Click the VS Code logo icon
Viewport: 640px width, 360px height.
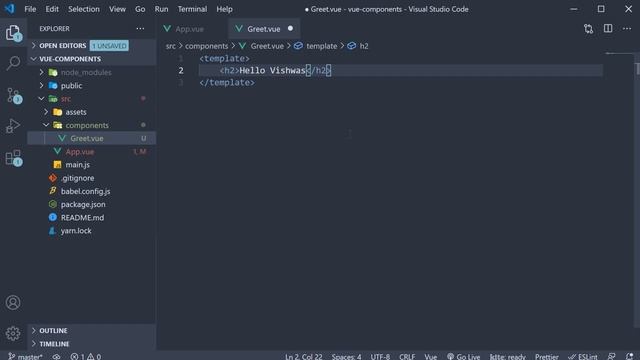coord(9,9)
